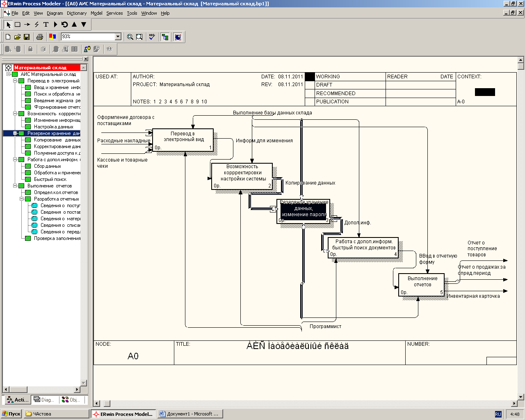
Task: Create a new model file
Action: 8,37
